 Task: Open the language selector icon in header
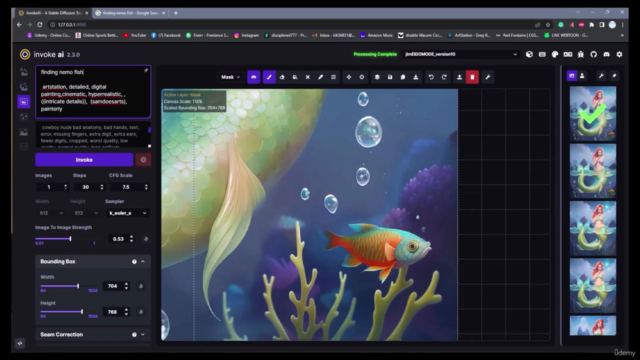[x=568, y=54]
